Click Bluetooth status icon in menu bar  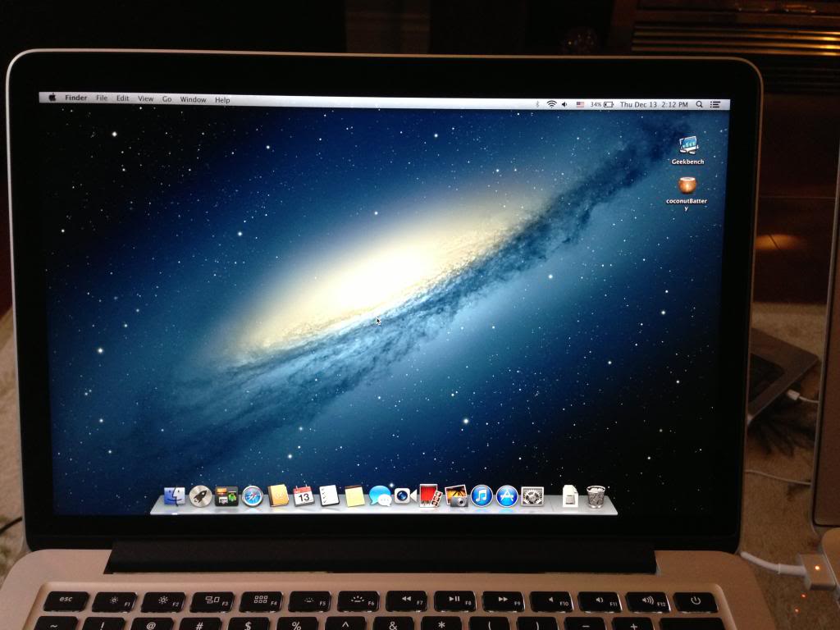pos(537,104)
